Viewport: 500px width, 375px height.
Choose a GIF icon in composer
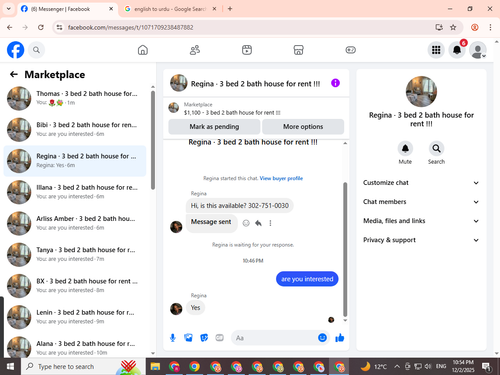pos(219,338)
